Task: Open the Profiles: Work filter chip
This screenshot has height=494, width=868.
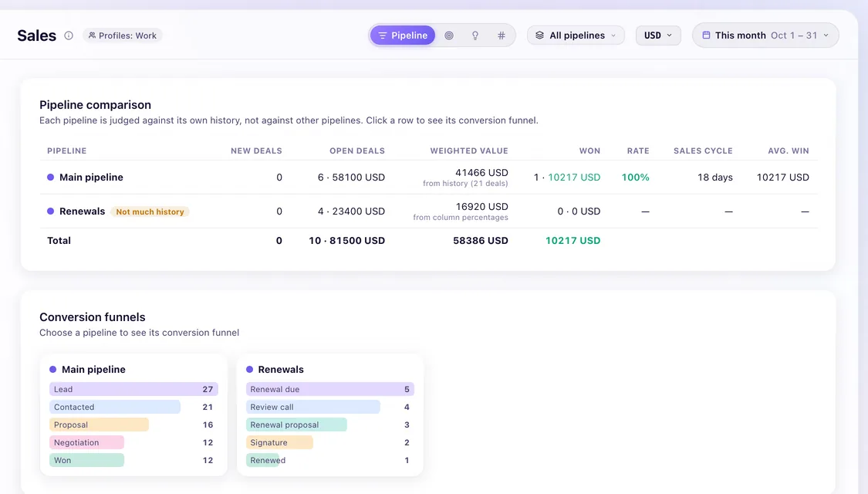Action: (123, 36)
